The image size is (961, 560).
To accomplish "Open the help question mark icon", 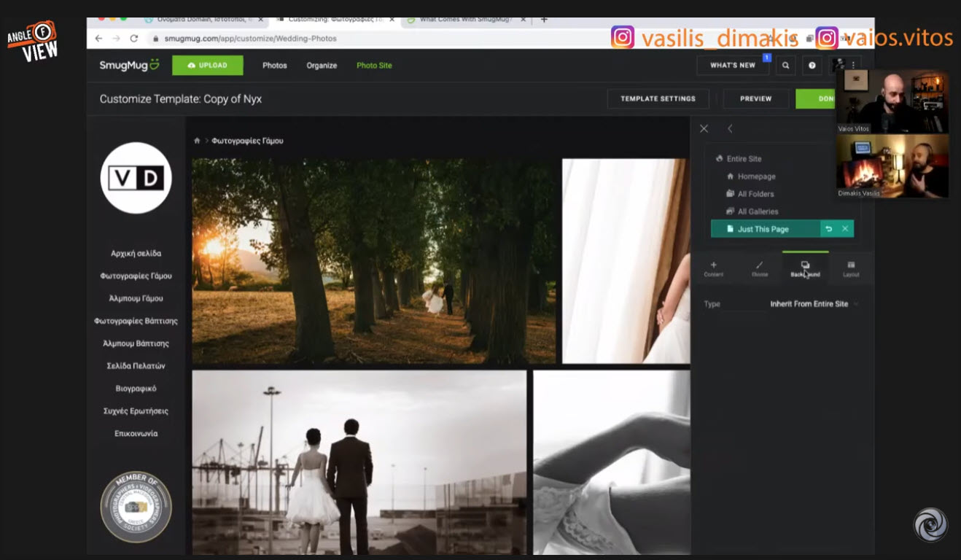I will pyautogui.click(x=812, y=66).
